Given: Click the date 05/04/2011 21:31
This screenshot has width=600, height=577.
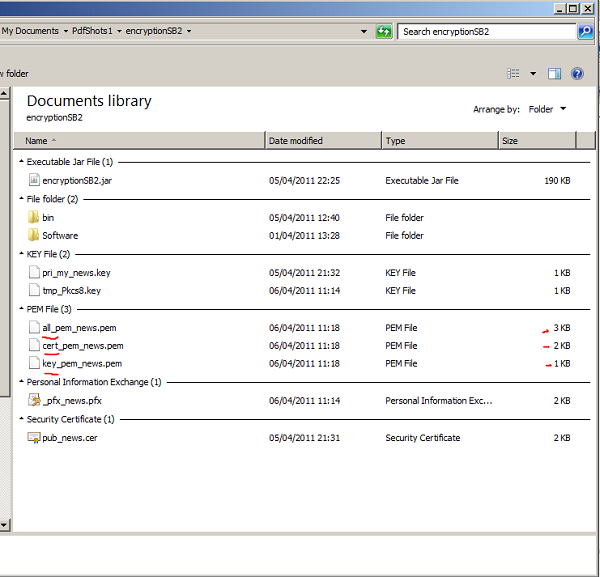Looking at the screenshot, I should (304, 438).
